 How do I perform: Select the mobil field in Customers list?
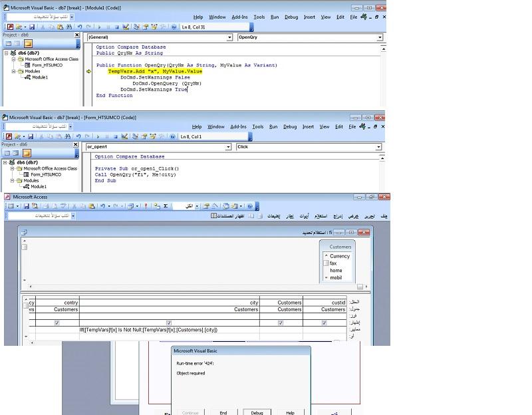(336, 277)
